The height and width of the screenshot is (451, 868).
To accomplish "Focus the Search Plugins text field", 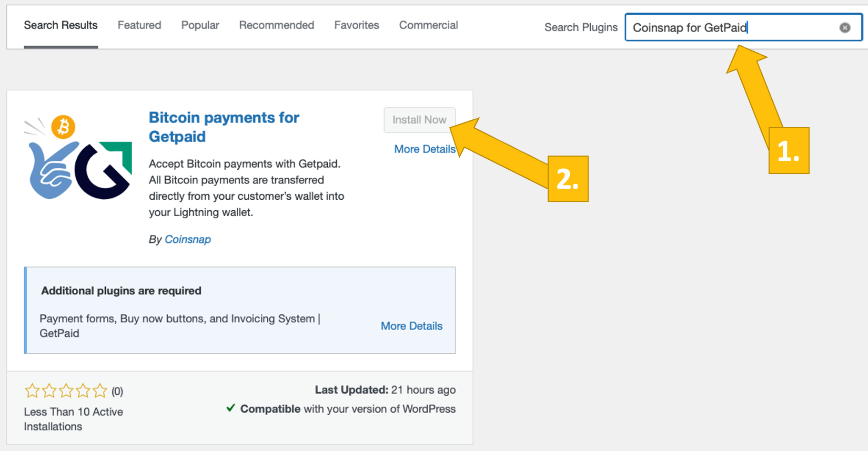I will (731, 28).
